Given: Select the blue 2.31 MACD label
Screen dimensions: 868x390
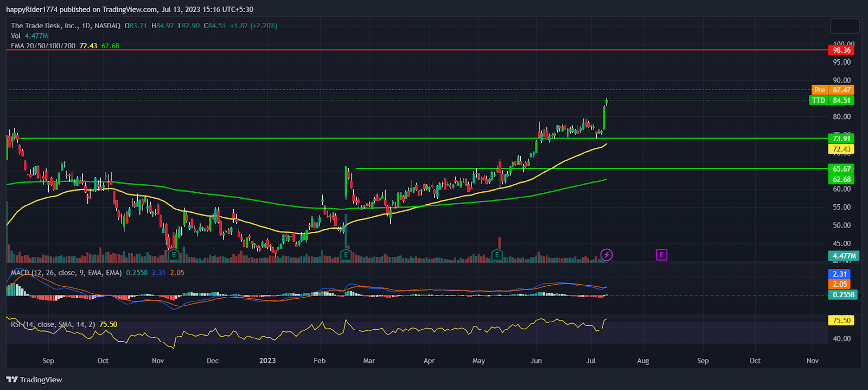Looking at the screenshot, I should [839, 274].
